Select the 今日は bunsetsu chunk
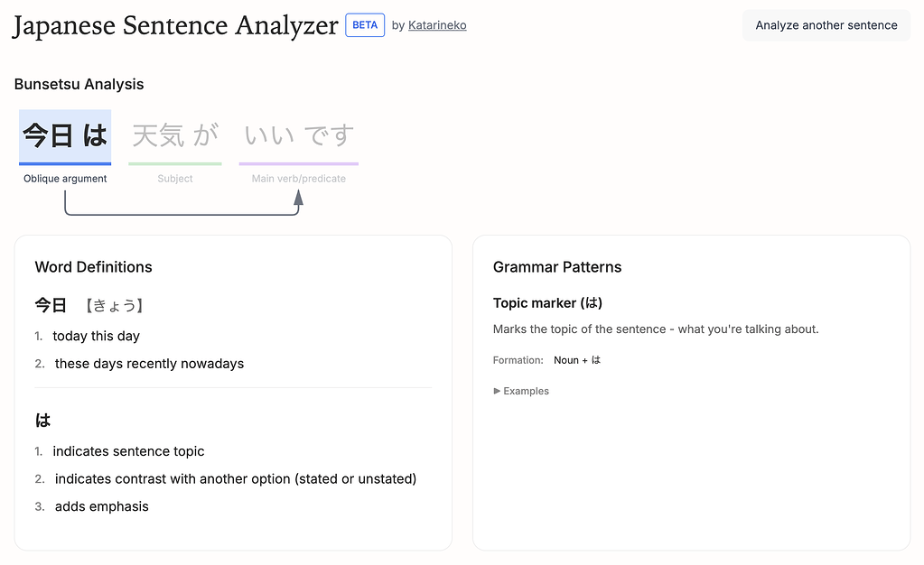Viewport: 924px width, 565px height. coord(64,134)
